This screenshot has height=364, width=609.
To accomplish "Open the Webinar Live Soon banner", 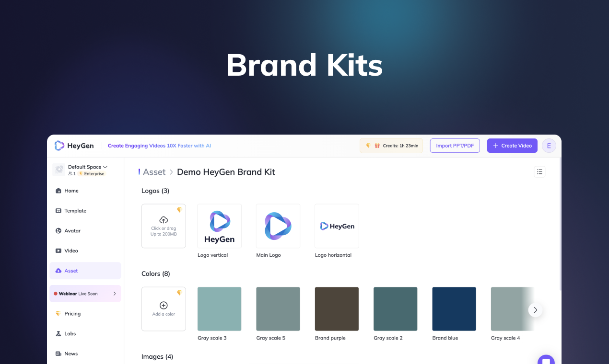I will pyautogui.click(x=85, y=294).
